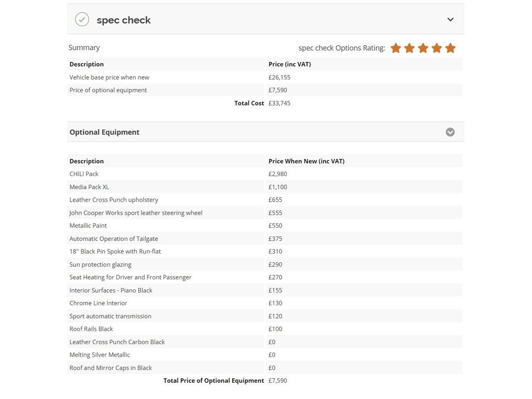Click the Sun protection glazing entry
The image size is (532, 399).
[265, 264]
